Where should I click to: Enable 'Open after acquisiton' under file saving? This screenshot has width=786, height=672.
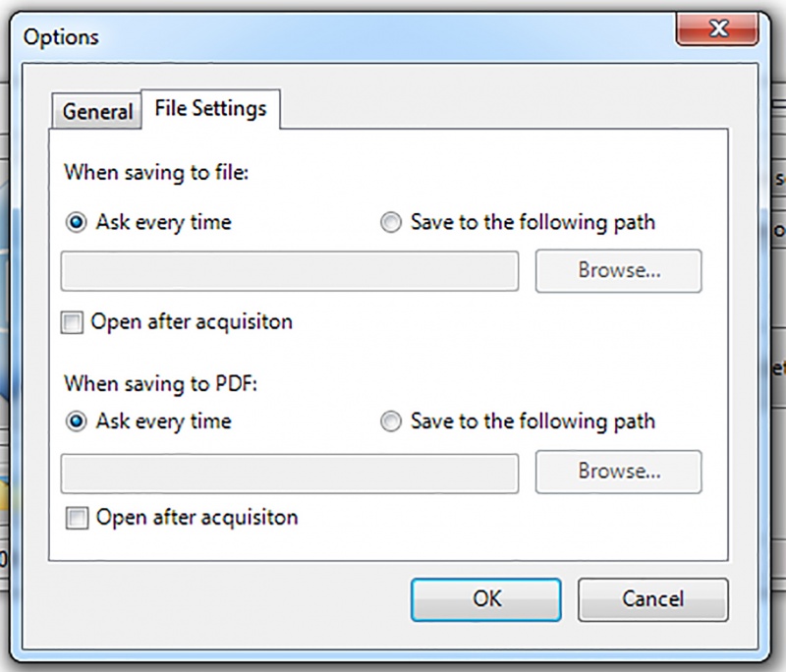coord(72,323)
